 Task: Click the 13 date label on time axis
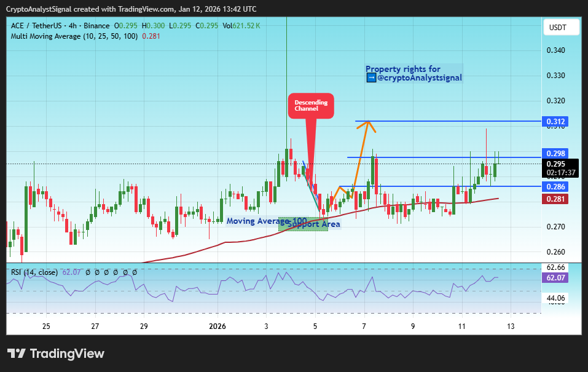point(511,326)
